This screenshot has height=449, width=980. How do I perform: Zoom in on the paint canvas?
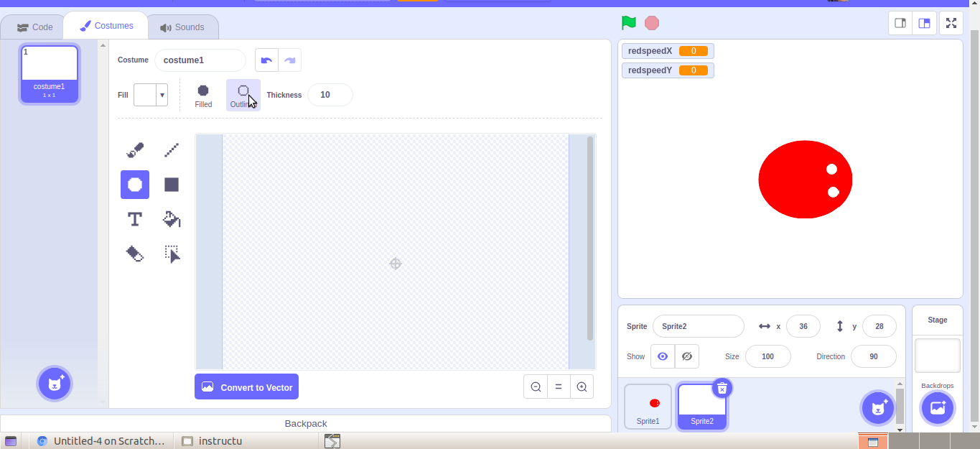pyautogui.click(x=582, y=386)
